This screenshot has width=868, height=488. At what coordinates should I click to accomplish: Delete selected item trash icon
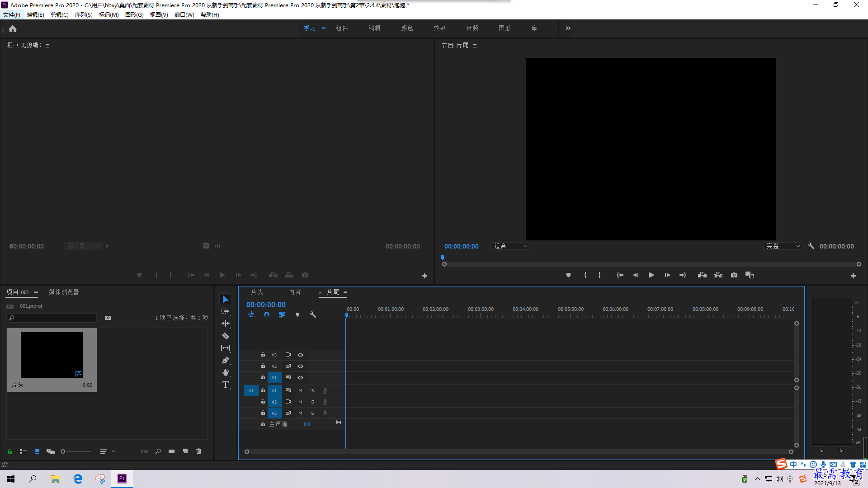coord(198,451)
